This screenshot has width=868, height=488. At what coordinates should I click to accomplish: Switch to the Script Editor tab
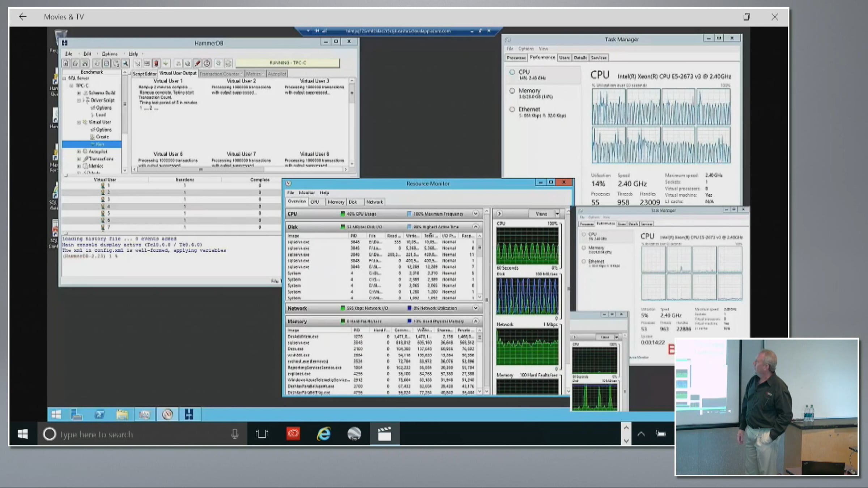coord(145,74)
